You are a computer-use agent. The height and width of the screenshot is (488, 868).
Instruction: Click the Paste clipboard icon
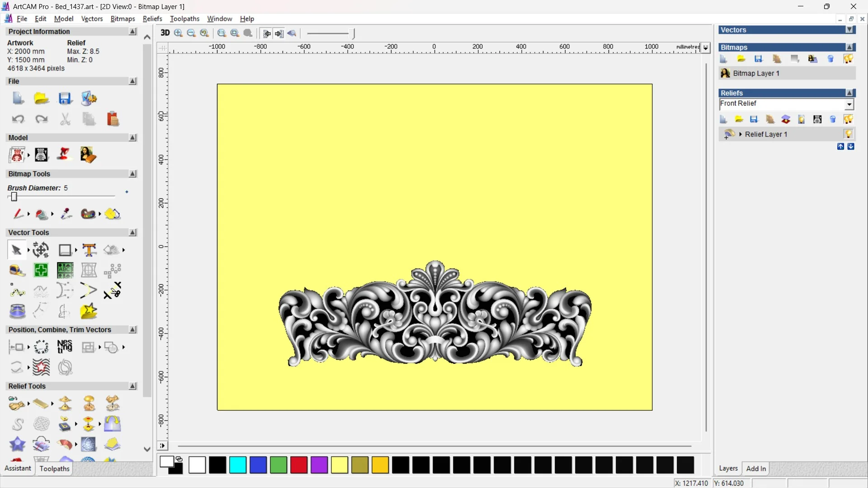[x=113, y=119]
